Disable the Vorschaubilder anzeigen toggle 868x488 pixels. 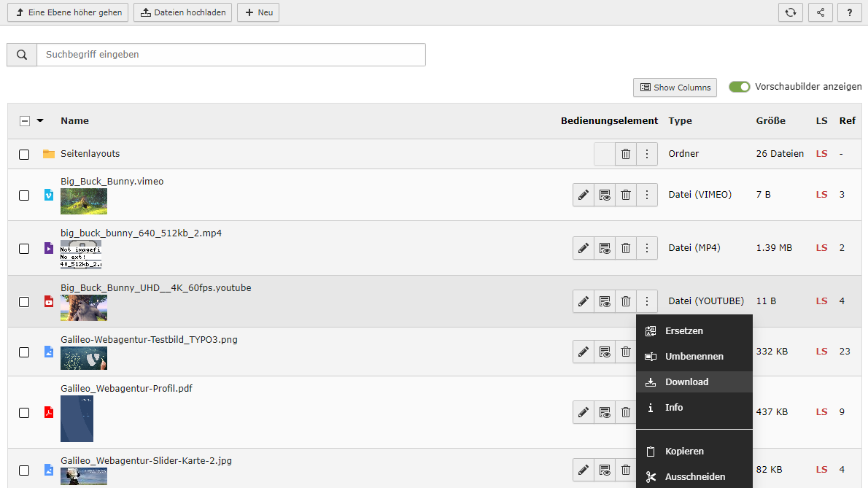(x=739, y=86)
